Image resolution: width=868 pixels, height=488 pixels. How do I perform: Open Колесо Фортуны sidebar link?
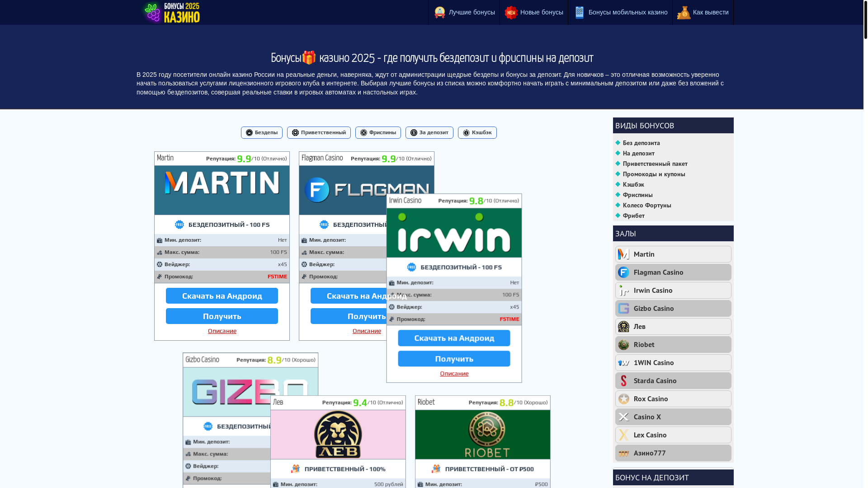pyautogui.click(x=647, y=205)
